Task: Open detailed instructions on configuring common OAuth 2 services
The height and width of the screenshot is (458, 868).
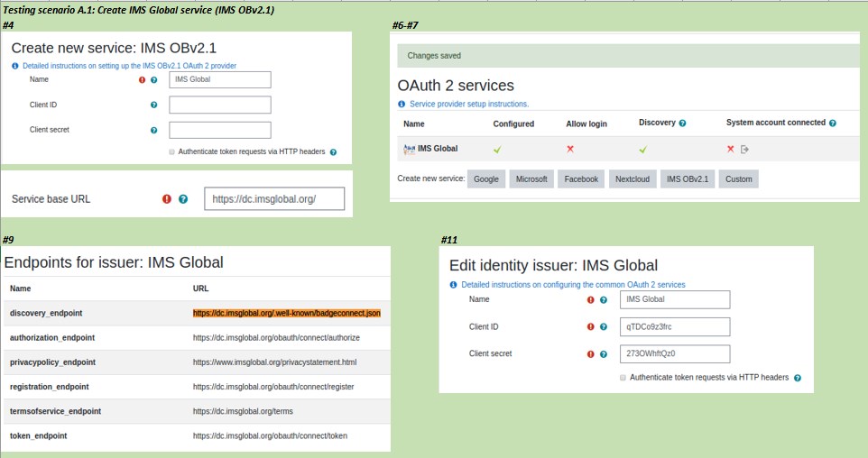Action: [573, 285]
